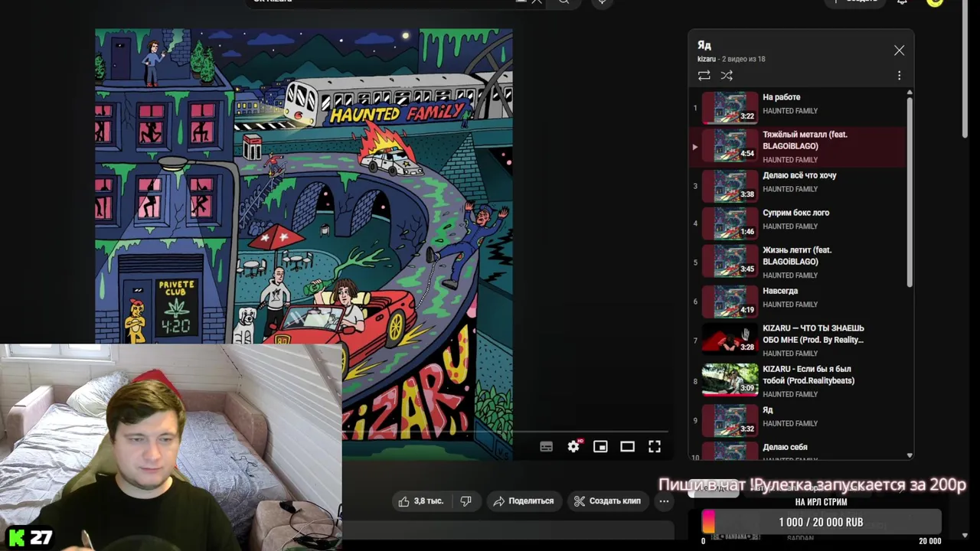This screenshot has height=551, width=980.
Task: Toggle playlist loop (repeat) icon
Action: [704, 75]
